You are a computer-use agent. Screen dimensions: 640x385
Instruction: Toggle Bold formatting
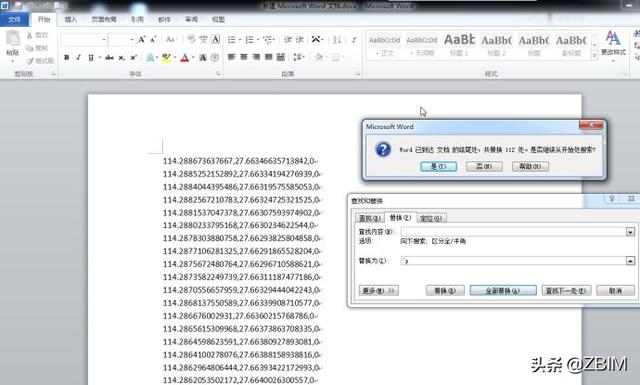point(67,58)
